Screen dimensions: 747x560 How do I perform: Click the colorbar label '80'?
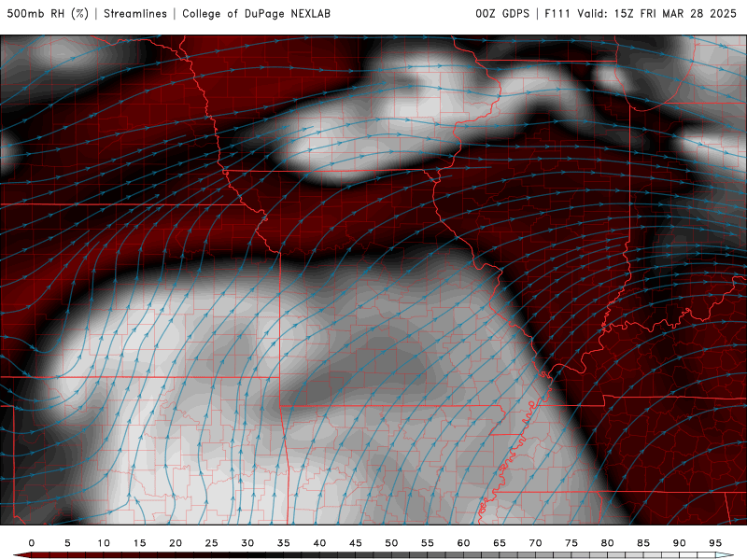coord(607,543)
